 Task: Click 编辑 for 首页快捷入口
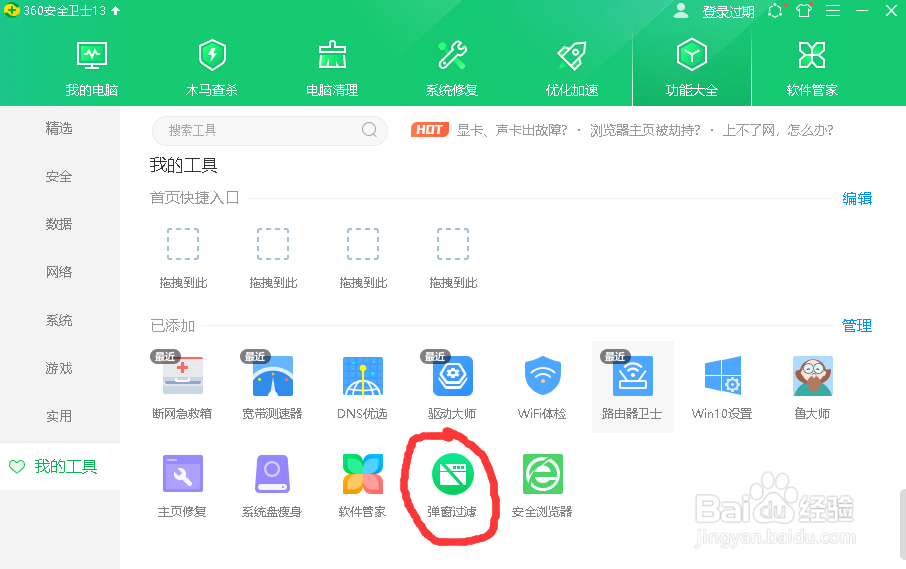point(857,198)
